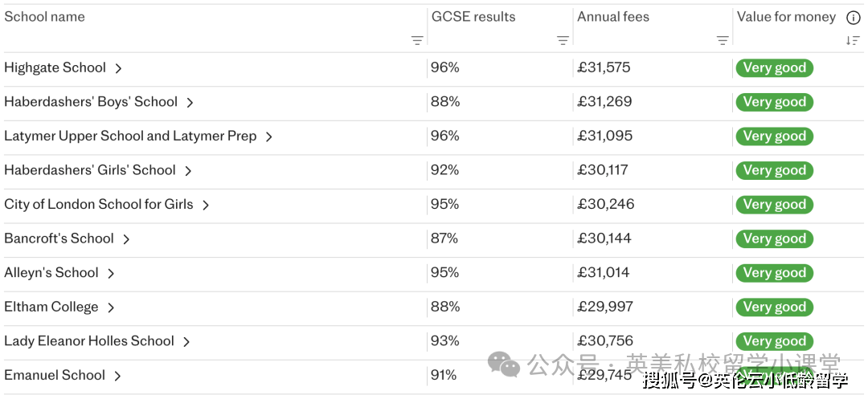Open filter icon under Annual fees column
Screen dimensions: 868x399
click(723, 40)
